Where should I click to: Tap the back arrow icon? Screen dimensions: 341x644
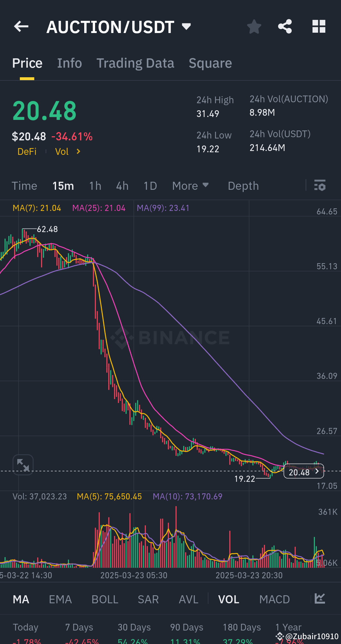pos(21,27)
